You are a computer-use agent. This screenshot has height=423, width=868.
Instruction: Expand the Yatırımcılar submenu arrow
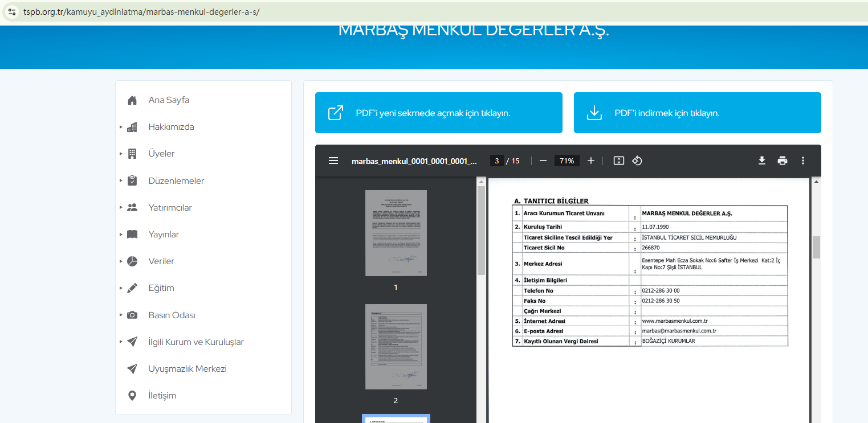121,207
